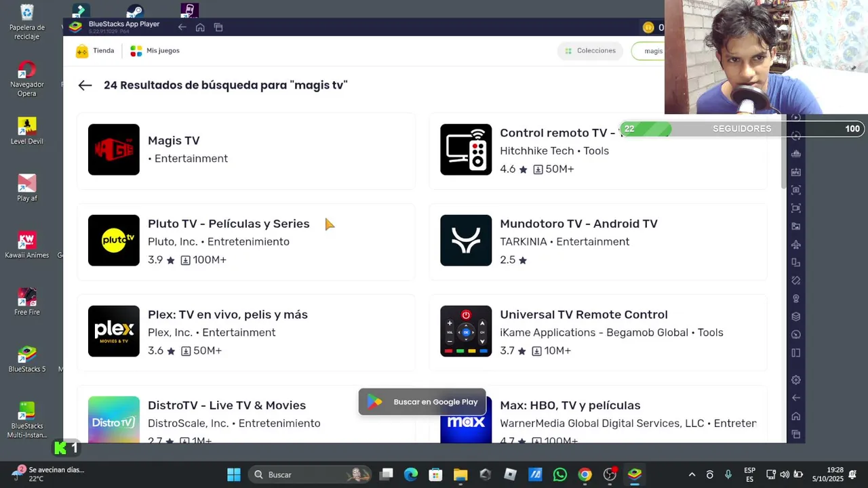
Task: Toggle the sidebar panel layout icon
Action: coord(796,352)
